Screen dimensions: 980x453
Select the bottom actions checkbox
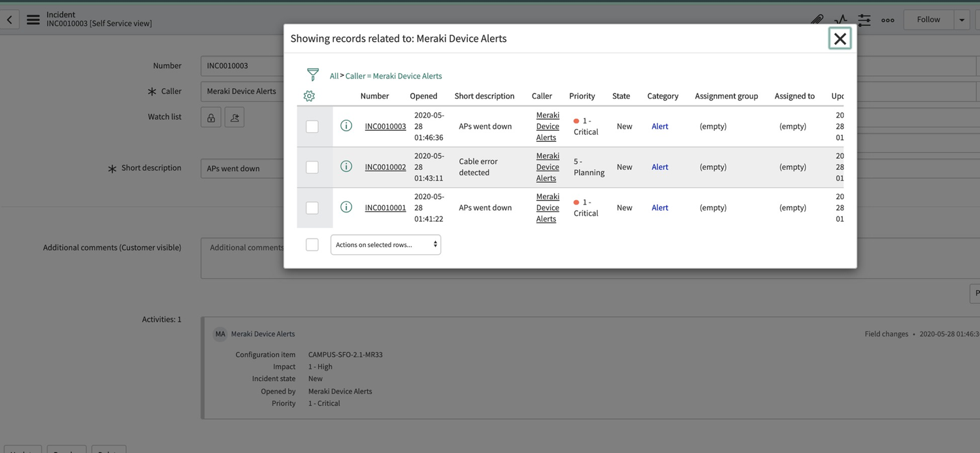(312, 244)
